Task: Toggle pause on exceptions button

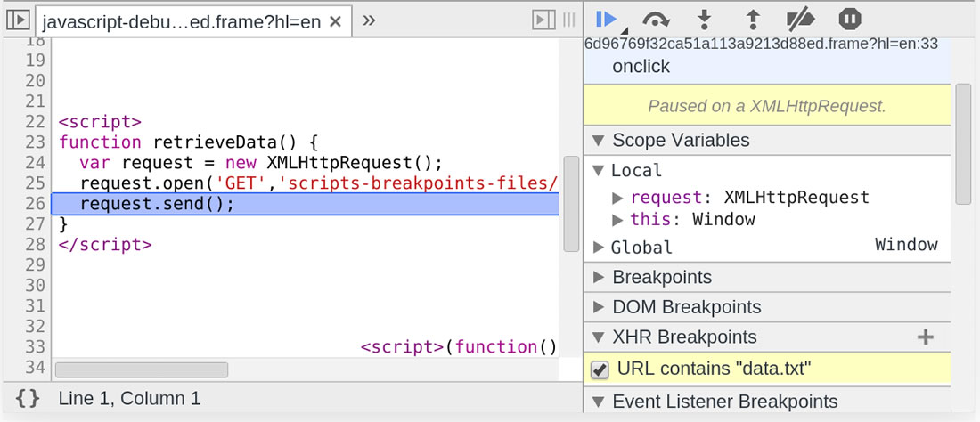Action: 849,19
